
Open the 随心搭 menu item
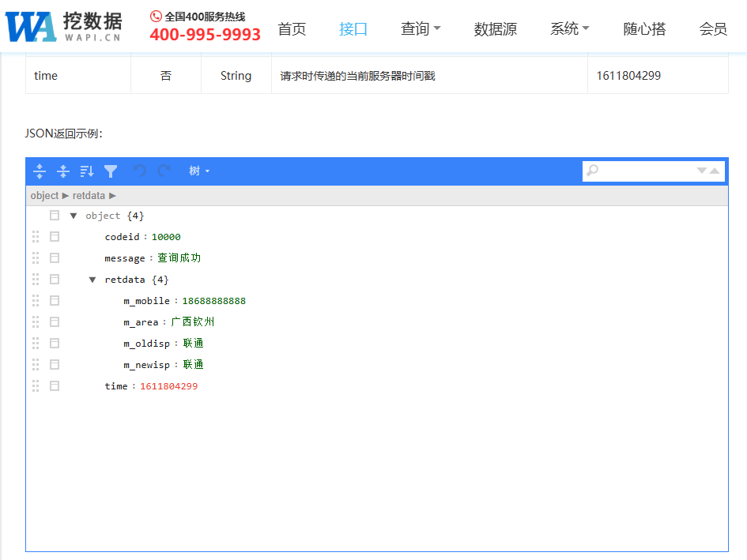click(x=644, y=28)
